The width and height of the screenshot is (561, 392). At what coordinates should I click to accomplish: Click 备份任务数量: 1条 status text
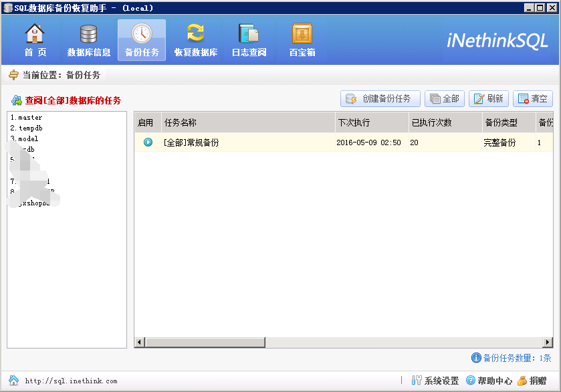click(517, 358)
